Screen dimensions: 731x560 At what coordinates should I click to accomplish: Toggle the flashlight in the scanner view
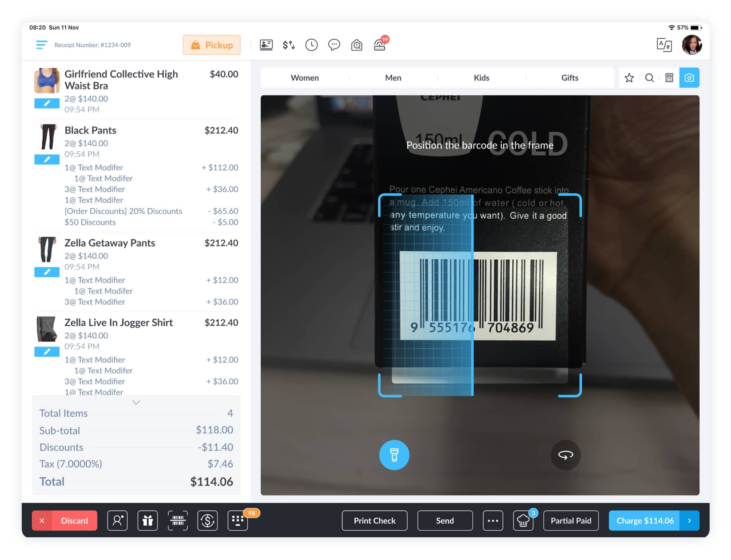pos(395,455)
